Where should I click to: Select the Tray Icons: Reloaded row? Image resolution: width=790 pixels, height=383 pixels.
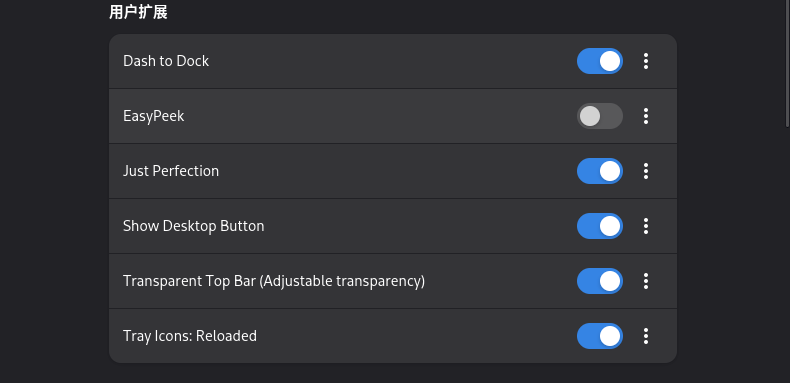(x=392, y=336)
